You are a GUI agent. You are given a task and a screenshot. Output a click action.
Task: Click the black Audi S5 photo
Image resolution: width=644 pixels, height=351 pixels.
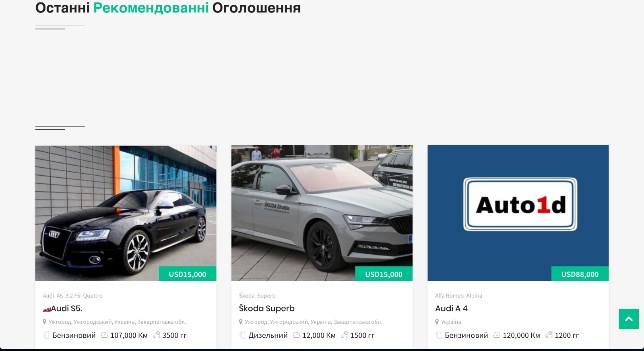point(126,213)
